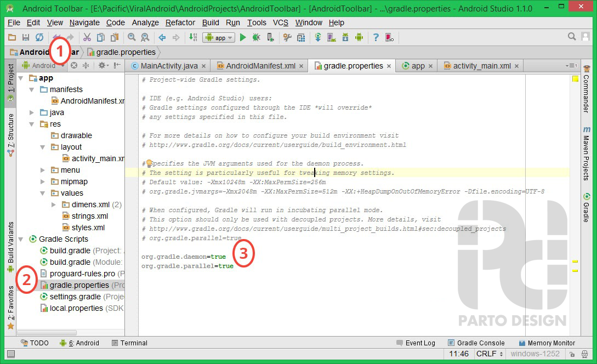Click the Hector inspector icon in status bar
The image size is (597, 364).
[585, 354]
